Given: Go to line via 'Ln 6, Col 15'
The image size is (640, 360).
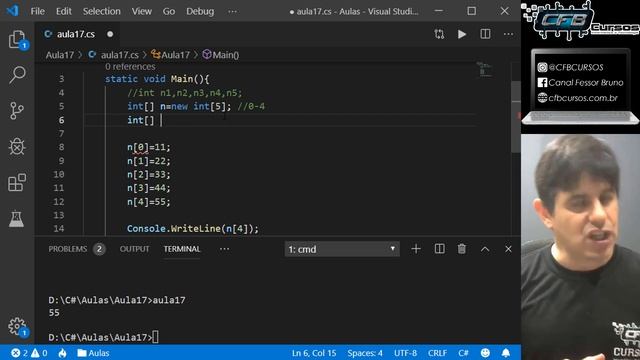Looking at the screenshot, I should pos(314,353).
